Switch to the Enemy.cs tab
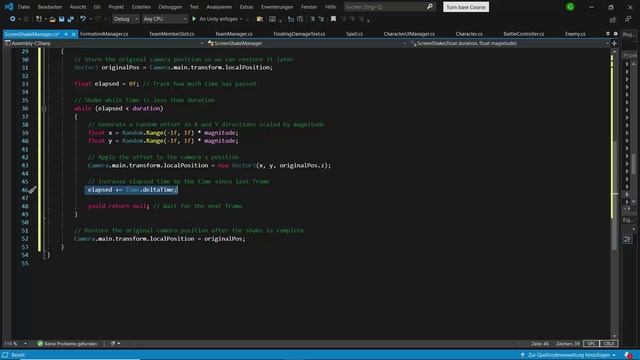640x360 pixels. point(575,34)
